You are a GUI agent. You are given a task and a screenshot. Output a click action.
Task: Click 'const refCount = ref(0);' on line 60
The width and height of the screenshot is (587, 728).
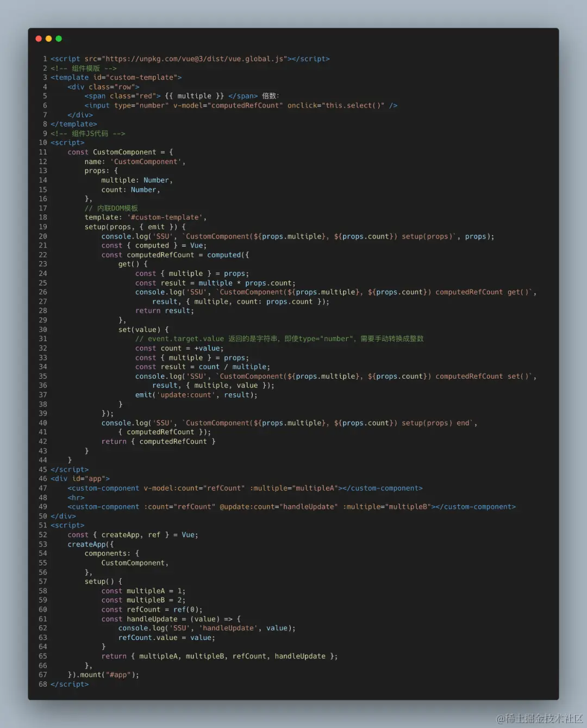pyautogui.click(x=152, y=610)
